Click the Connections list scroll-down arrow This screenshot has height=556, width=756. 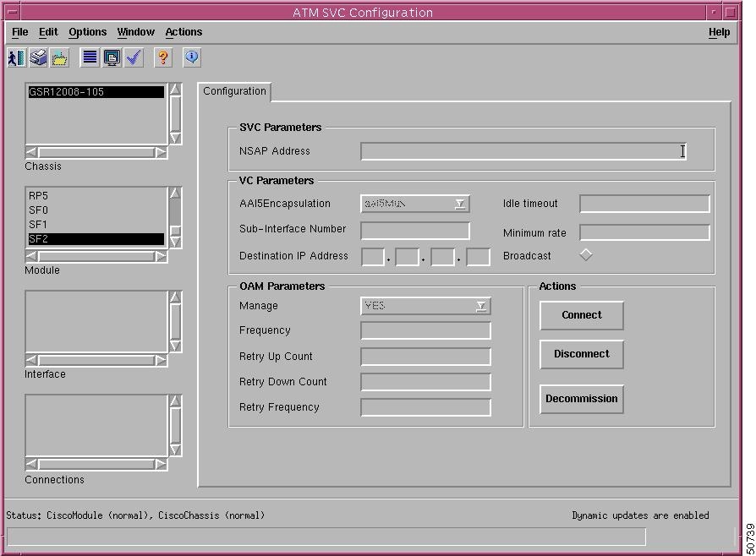click(176, 450)
